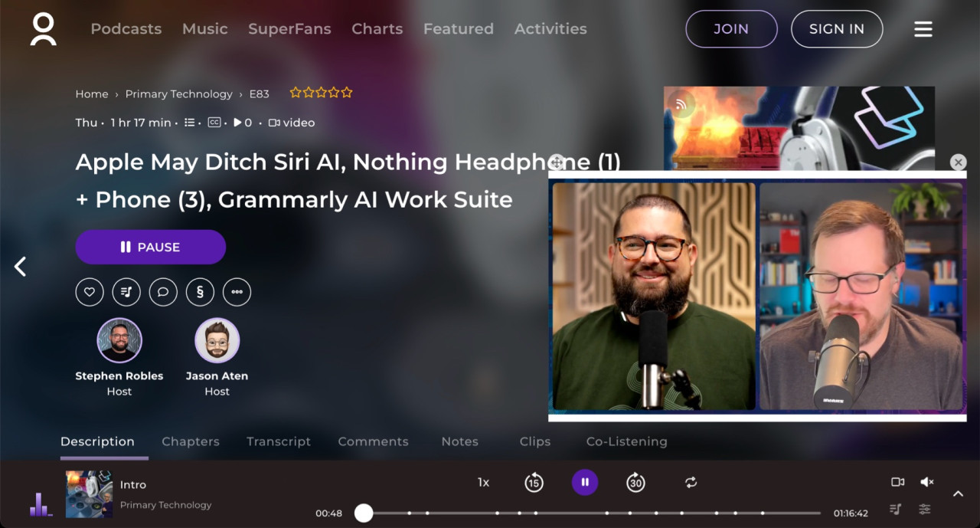Toggle repeat mode in the player bar
The height and width of the screenshot is (528, 980).
pos(691,482)
